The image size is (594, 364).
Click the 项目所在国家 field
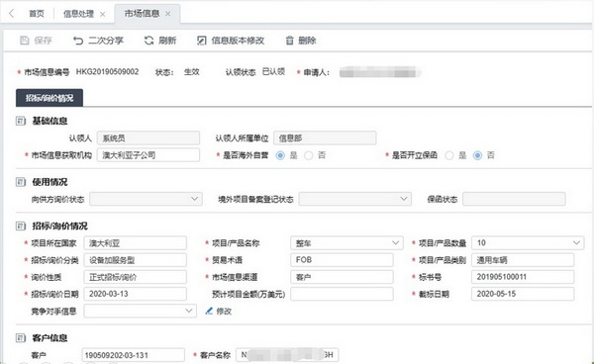coord(136,243)
